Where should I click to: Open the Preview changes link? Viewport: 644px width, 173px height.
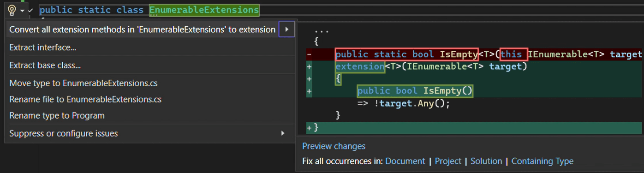coord(334,146)
